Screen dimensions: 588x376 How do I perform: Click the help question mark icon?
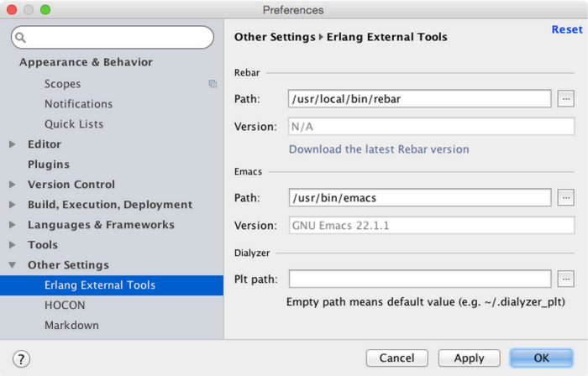pos(22,358)
